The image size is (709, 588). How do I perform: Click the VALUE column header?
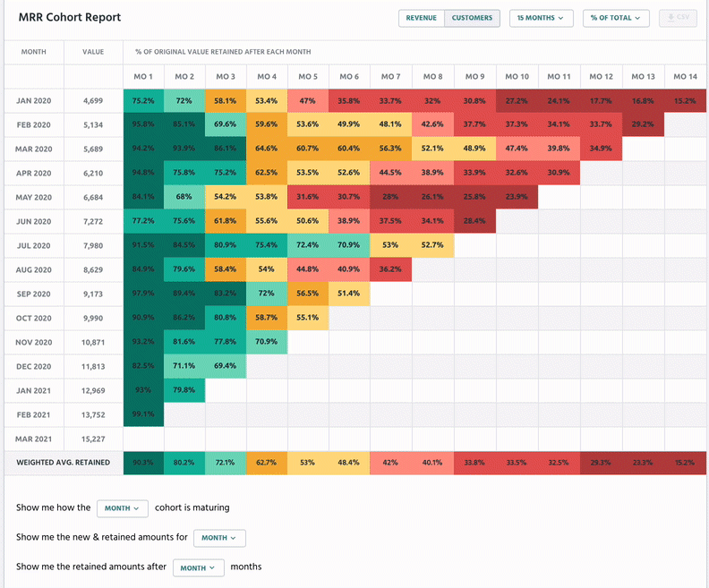click(x=93, y=52)
